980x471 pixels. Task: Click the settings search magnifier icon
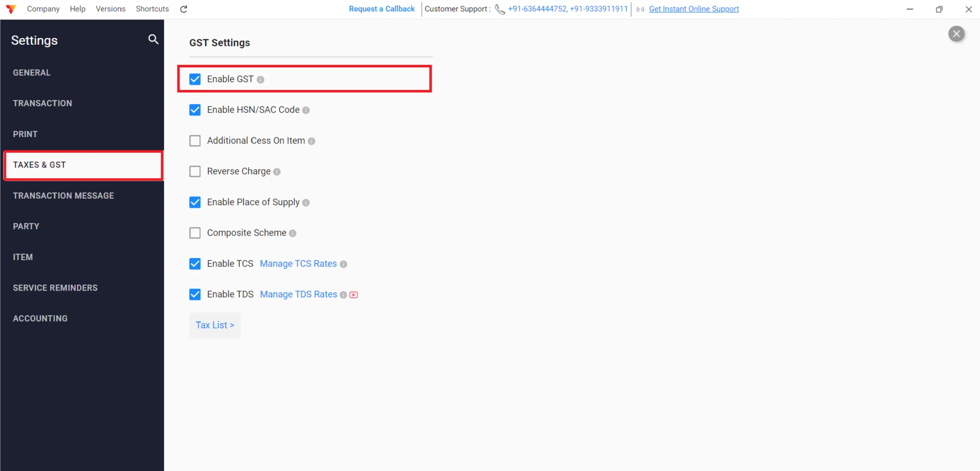pos(153,39)
